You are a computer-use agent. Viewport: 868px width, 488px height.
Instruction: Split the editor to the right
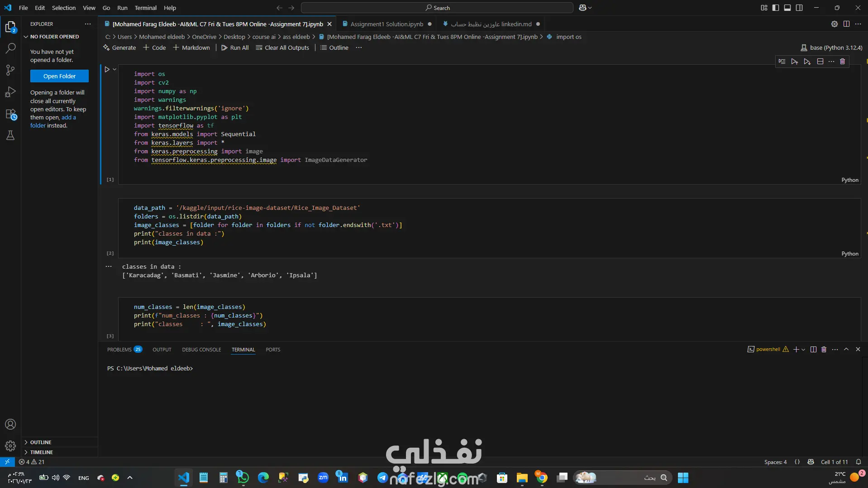(x=846, y=24)
